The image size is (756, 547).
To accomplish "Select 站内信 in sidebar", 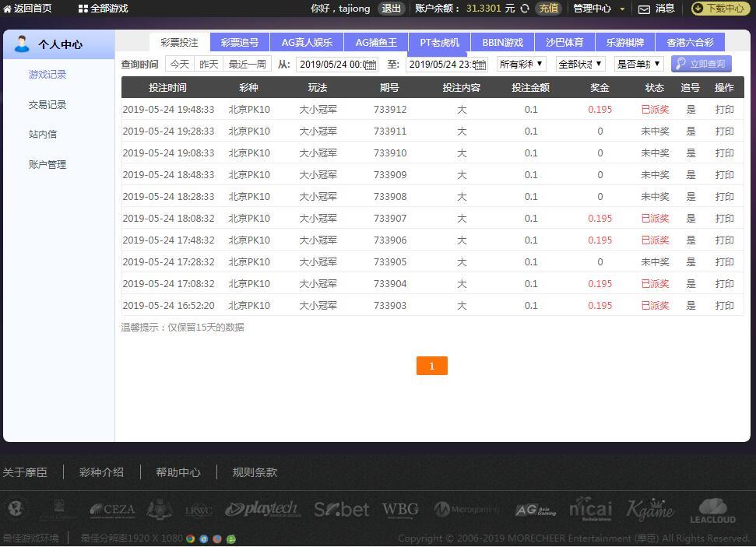I will tap(42, 135).
